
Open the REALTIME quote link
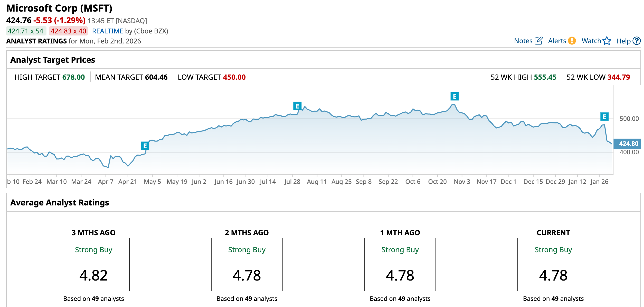pos(108,31)
